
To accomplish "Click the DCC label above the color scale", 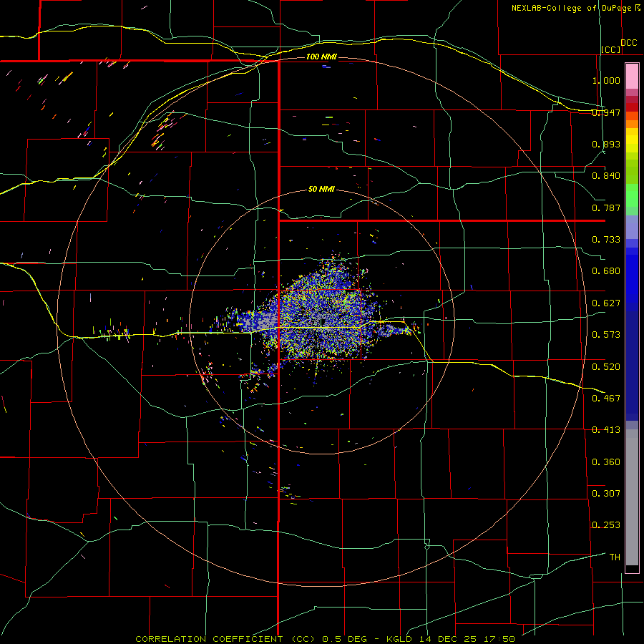I will pyautogui.click(x=629, y=43).
